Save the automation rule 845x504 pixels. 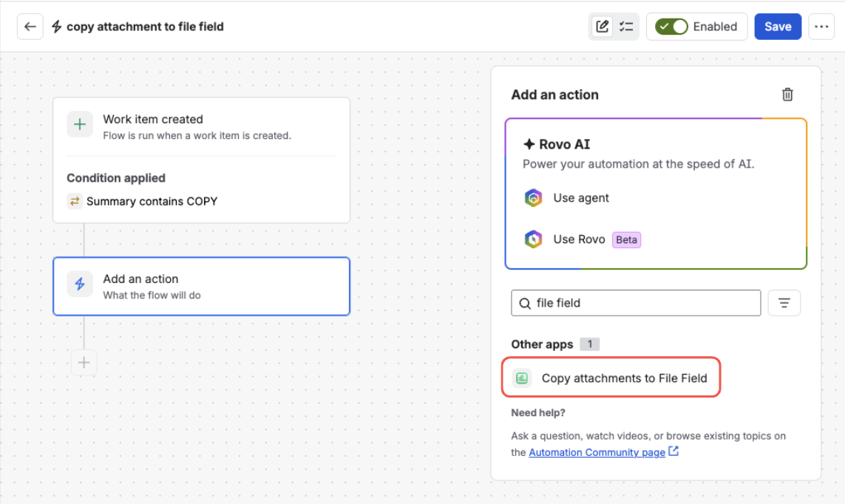coord(778,27)
